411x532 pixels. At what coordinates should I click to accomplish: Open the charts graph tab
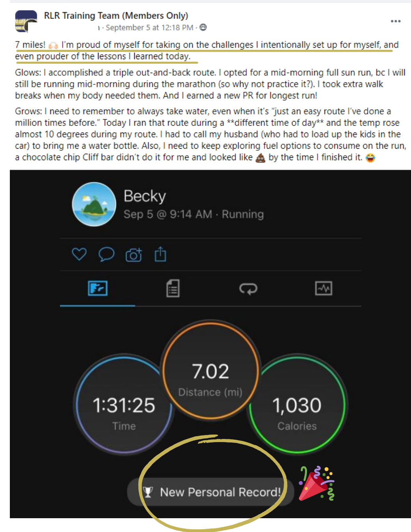(324, 288)
